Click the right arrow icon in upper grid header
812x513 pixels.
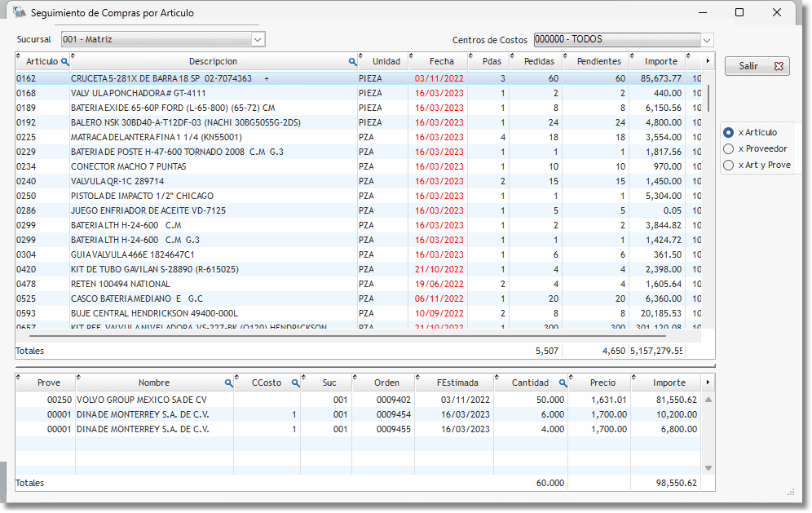(x=707, y=61)
